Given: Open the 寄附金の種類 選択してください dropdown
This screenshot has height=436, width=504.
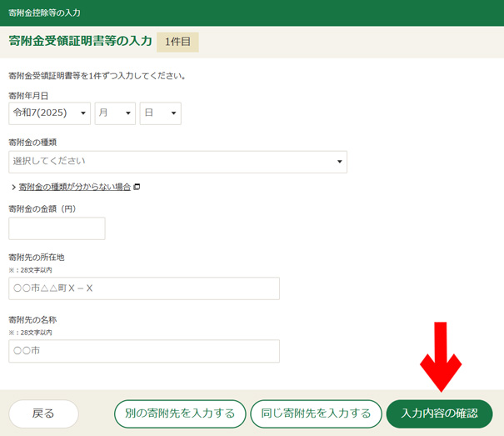Looking at the screenshot, I should coord(177,162).
